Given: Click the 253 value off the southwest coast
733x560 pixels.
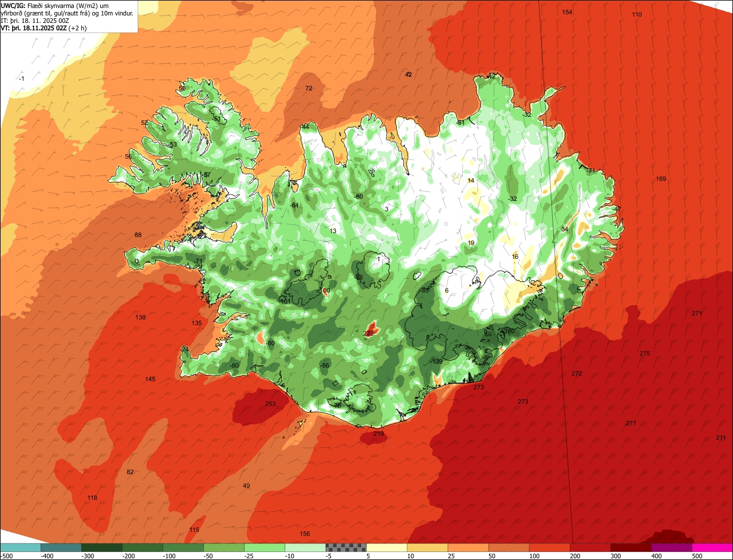Looking at the screenshot, I should (270, 404).
